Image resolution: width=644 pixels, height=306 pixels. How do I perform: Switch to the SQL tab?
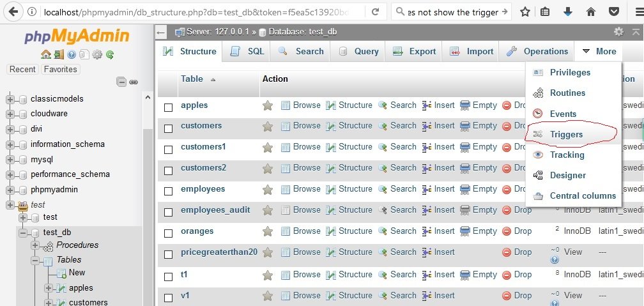pos(247,52)
